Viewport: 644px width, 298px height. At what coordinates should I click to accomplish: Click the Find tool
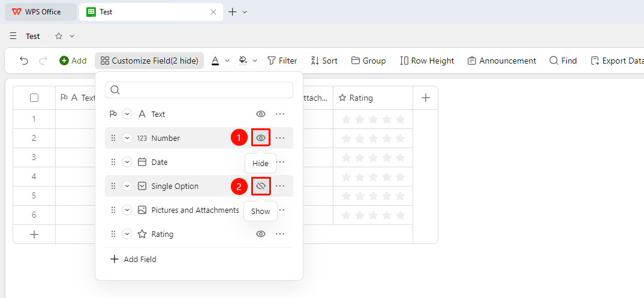pyautogui.click(x=563, y=61)
